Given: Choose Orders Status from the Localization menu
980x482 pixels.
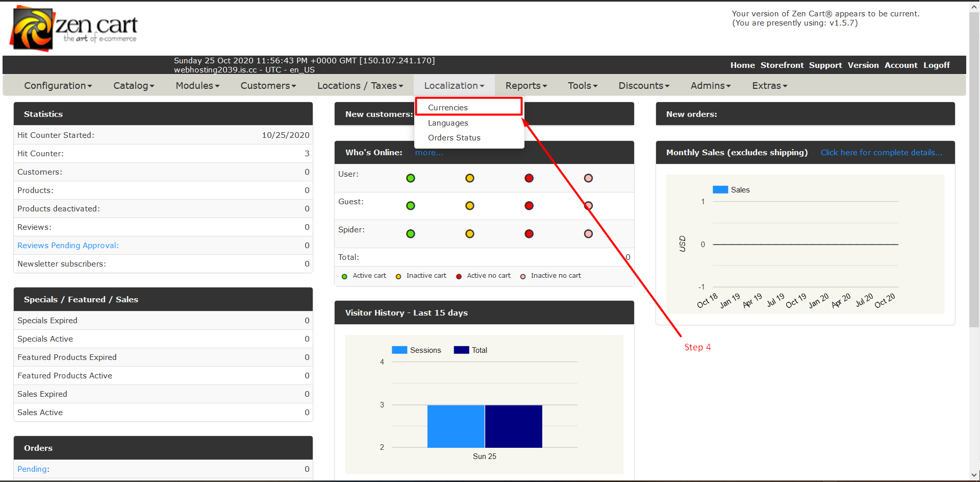Looking at the screenshot, I should click(454, 138).
